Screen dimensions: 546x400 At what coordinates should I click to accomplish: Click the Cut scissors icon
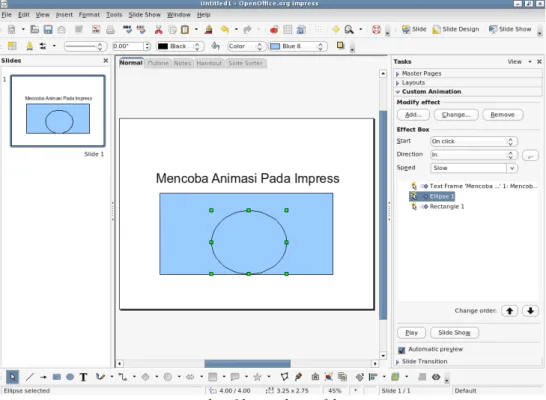pyautogui.click(x=158, y=30)
